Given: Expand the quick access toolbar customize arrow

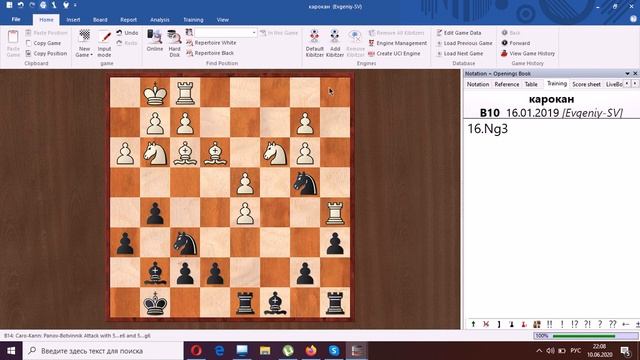Looking at the screenshot, I should pos(76,5).
